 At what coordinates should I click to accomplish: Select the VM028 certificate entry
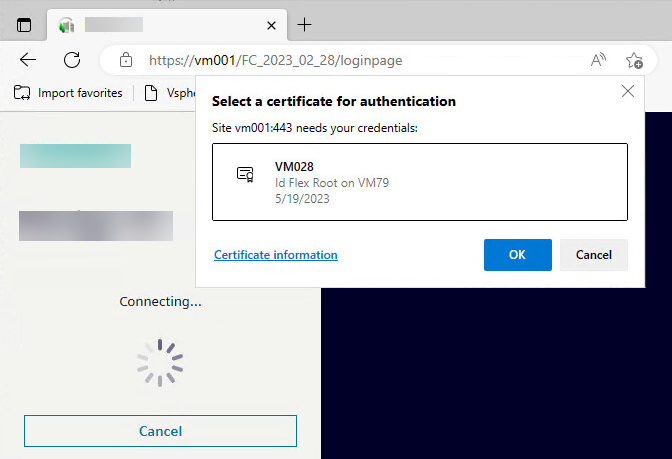tap(420, 181)
